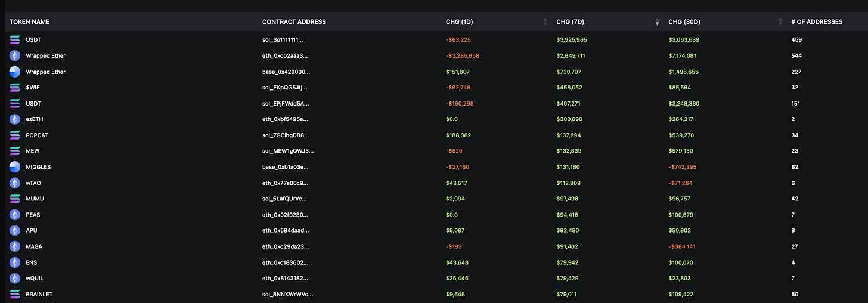Select the ezETH token name
Image resolution: width=868 pixels, height=303 pixels.
tap(33, 119)
